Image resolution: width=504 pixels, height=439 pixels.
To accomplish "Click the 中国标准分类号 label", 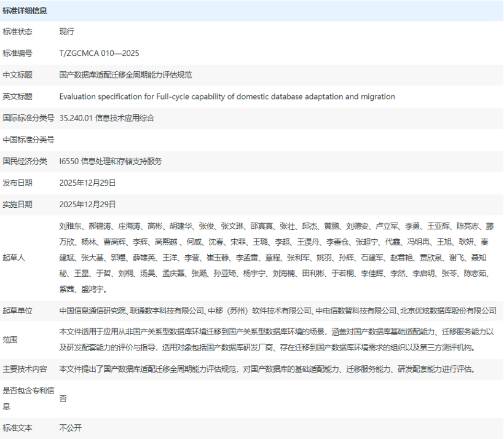I will pyautogui.click(x=28, y=140).
